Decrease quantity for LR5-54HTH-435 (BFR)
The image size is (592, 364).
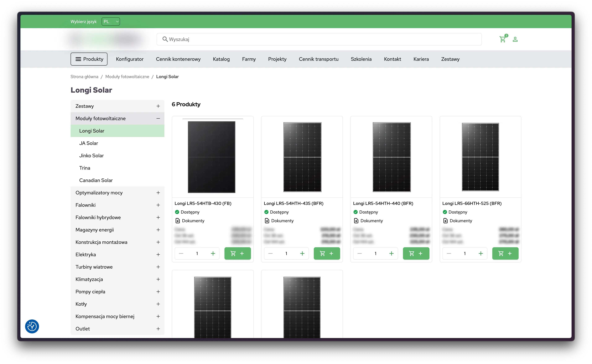click(x=270, y=253)
